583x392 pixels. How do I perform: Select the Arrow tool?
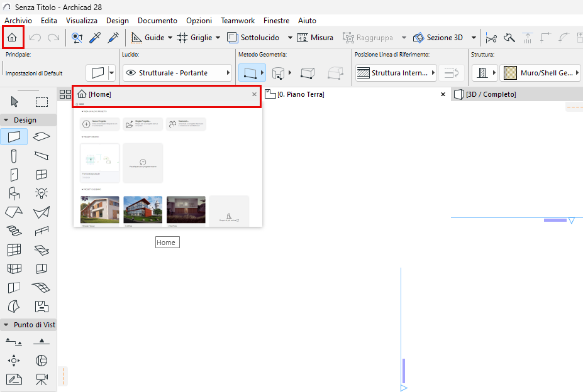tap(14, 101)
